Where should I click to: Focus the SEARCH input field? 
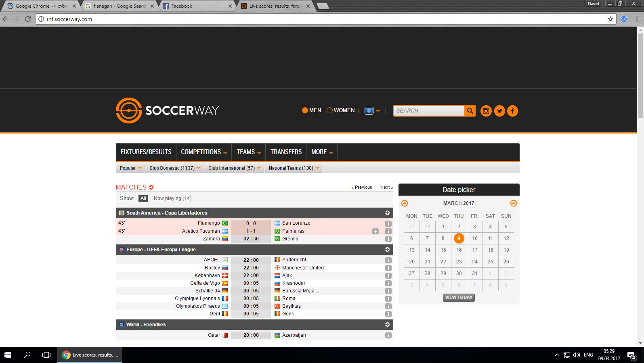[429, 111]
